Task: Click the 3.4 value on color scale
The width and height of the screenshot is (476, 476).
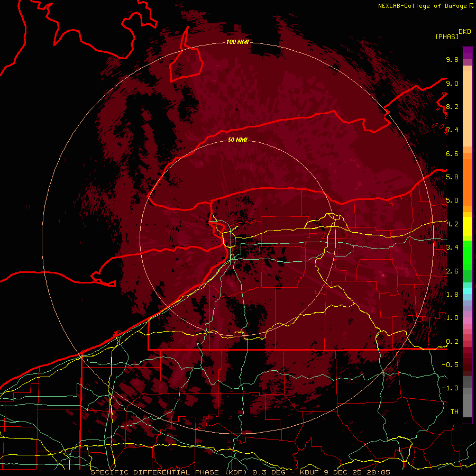Action: (452, 247)
